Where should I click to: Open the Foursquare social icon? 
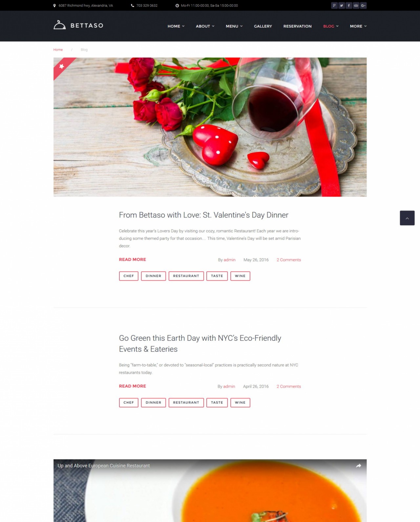(x=334, y=6)
